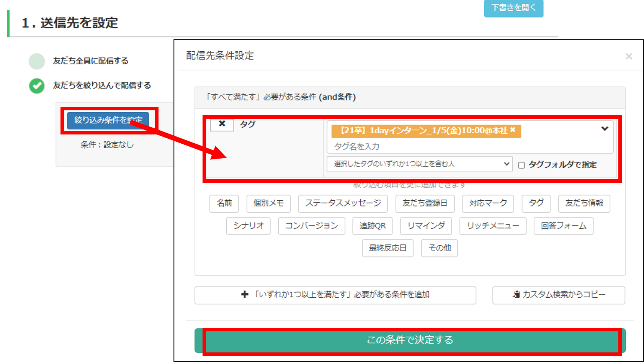This screenshot has height=362, width=644.
Task: Add another タグ filter from the button row
Action: point(536,203)
